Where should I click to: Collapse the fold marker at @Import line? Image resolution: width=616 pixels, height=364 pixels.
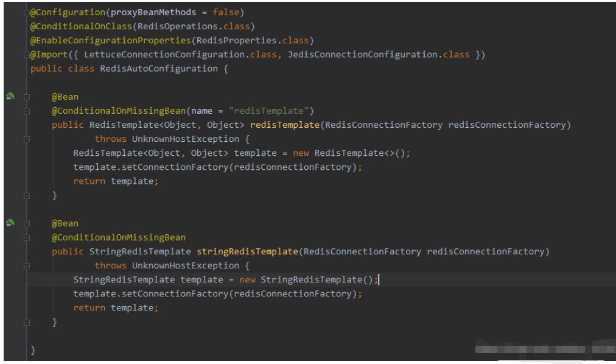[x=26, y=55]
